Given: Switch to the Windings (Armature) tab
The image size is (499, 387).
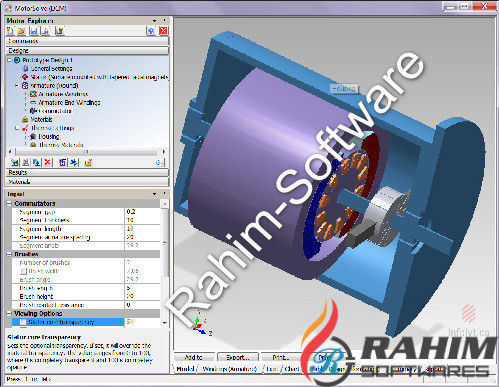Looking at the screenshot, I should tap(230, 369).
